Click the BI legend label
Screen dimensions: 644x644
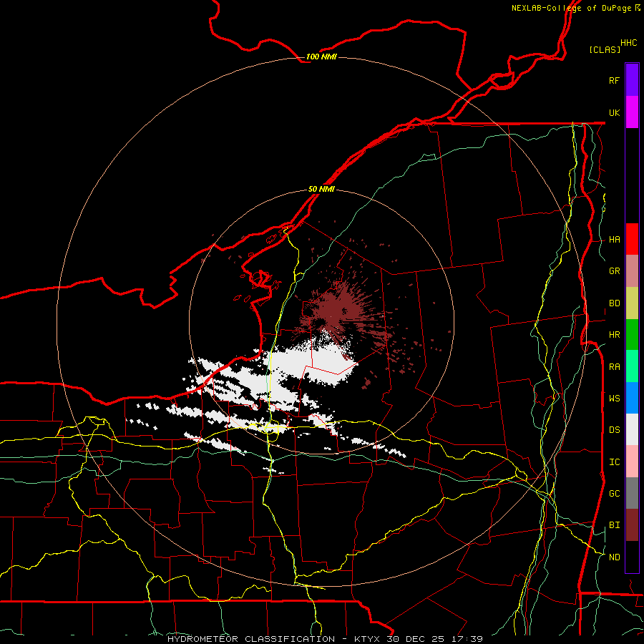(614, 525)
